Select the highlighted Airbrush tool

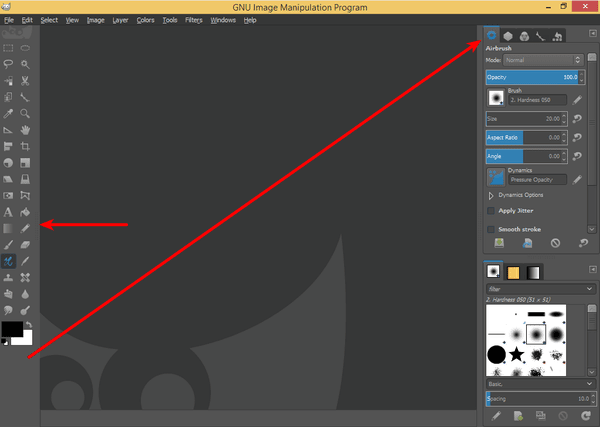point(8,261)
